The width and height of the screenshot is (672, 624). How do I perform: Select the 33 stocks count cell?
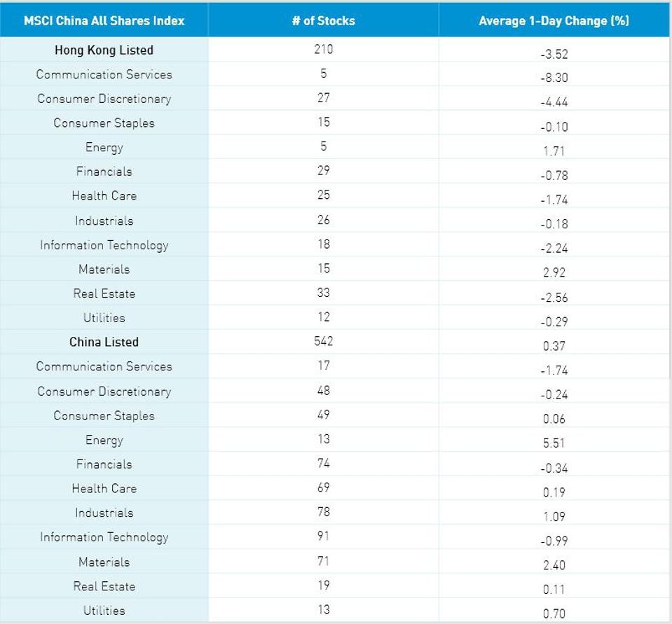pyautogui.click(x=323, y=293)
